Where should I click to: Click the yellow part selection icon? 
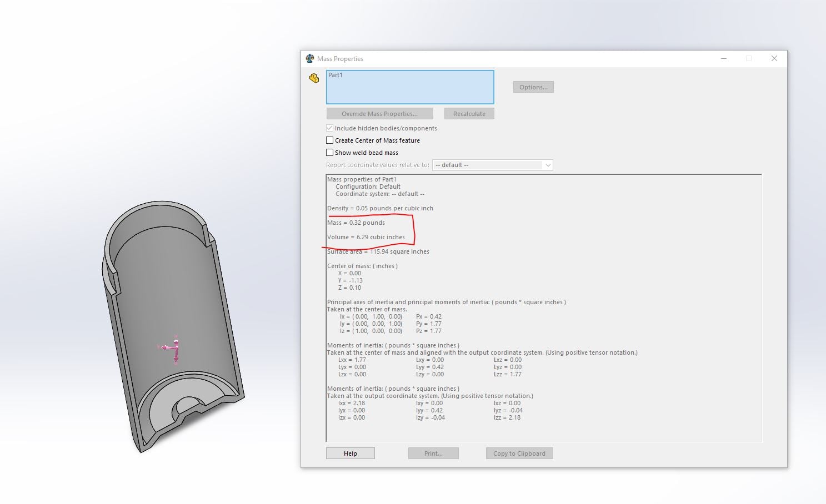[314, 78]
